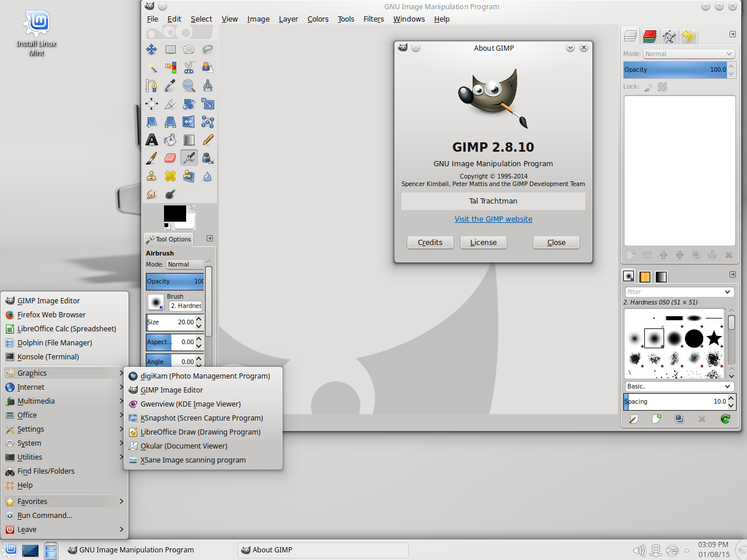Screen dimensions: 747x560
Task: Open the layers Mode dropdown
Action: pos(689,54)
